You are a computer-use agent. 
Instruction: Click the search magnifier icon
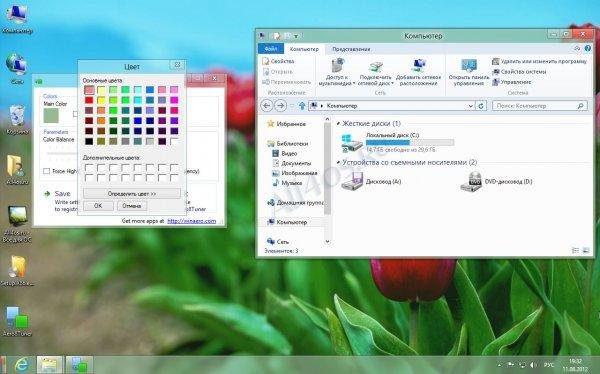[x=581, y=106]
